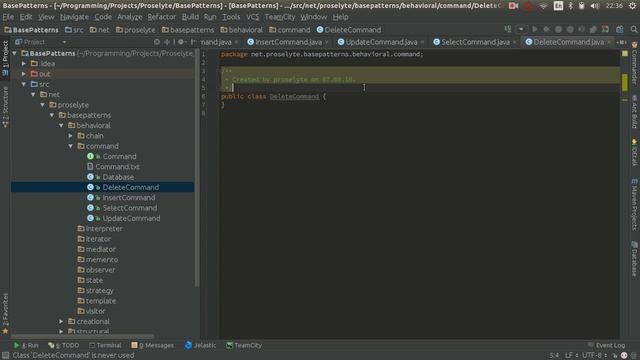Click the tool windows toggle at bottom-left corner
This screenshot has height=360, width=640.
5,356
